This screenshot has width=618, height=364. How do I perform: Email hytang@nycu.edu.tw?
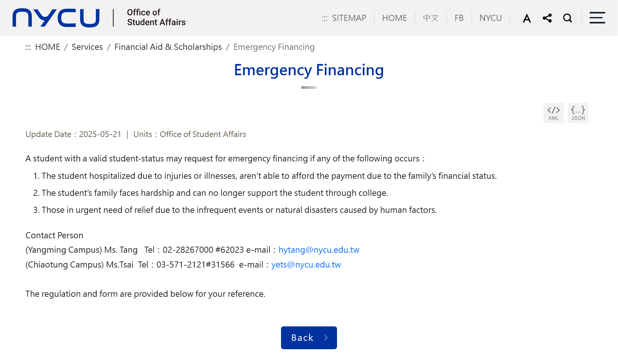tap(319, 250)
